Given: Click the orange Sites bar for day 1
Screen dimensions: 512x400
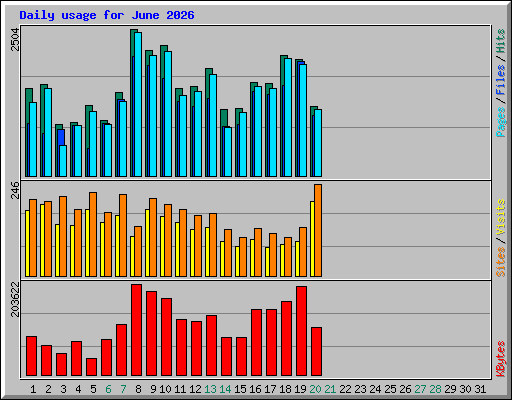Looking at the screenshot, I should [33, 238].
